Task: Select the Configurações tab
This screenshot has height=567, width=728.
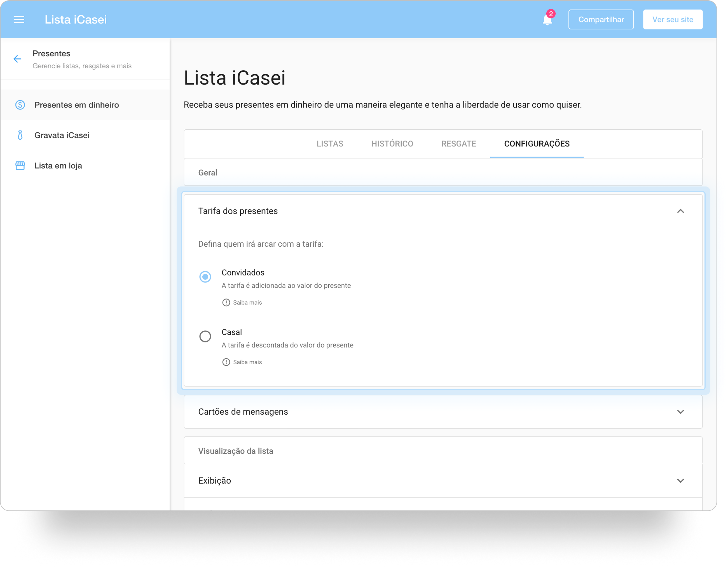Action: click(x=537, y=144)
